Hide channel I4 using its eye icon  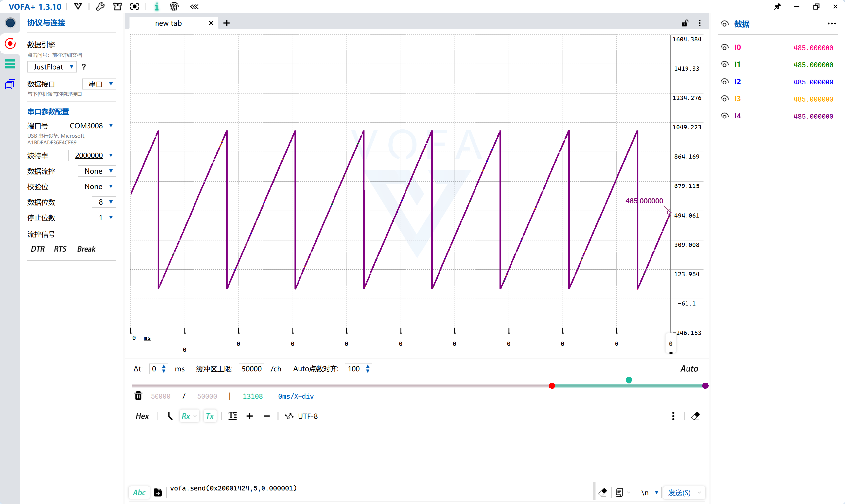pos(724,116)
